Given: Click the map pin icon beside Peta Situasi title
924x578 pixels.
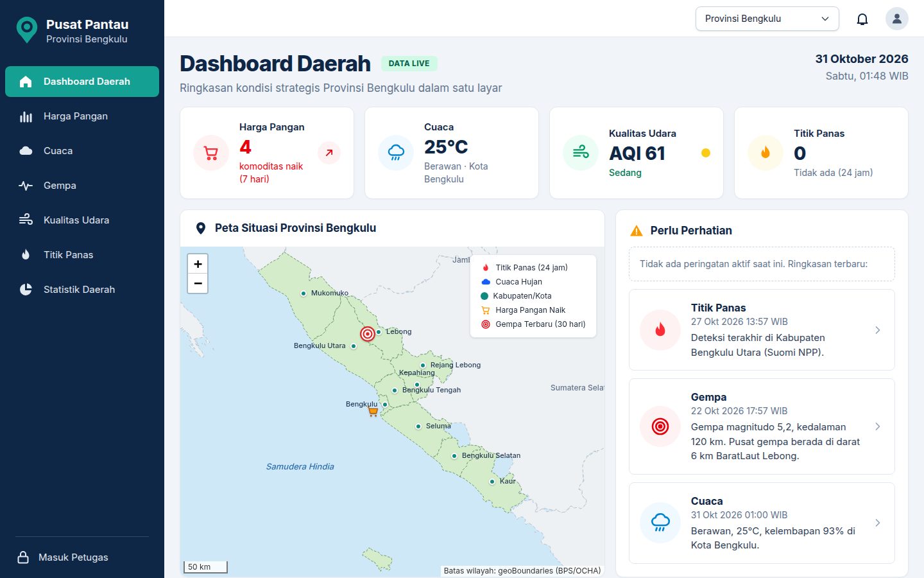Looking at the screenshot, I should coord(201,228).
